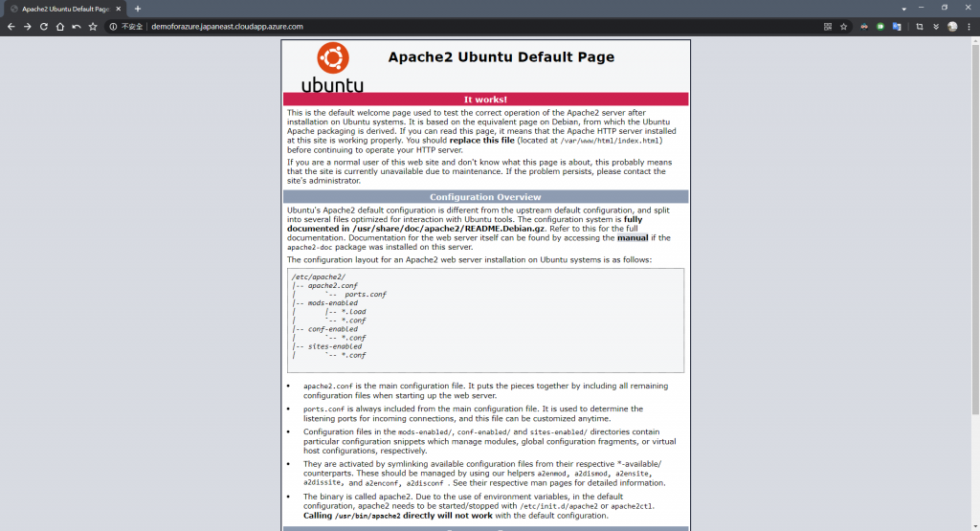Click '/usr/share/doc/apache2/README.Debian.gz' bold text
980x531 pixels.
(448, 229)
